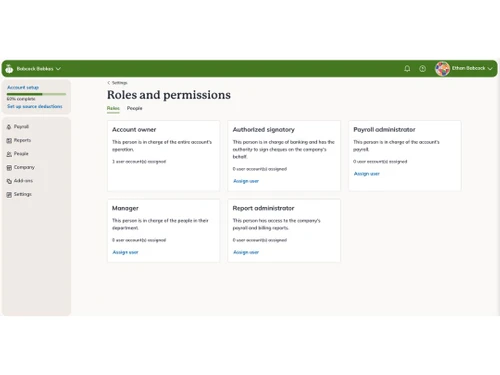Open Settings in the sidebar
The image size is (500, 375).
22,194
